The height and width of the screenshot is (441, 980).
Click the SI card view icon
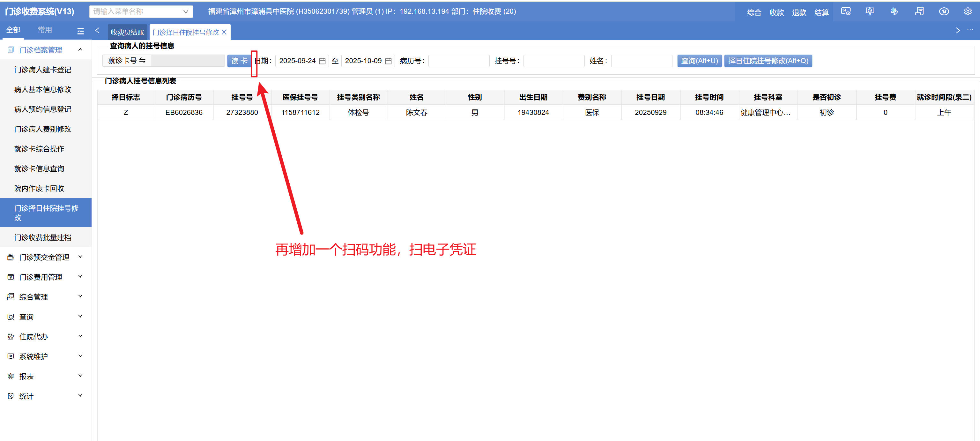point(845,11)
